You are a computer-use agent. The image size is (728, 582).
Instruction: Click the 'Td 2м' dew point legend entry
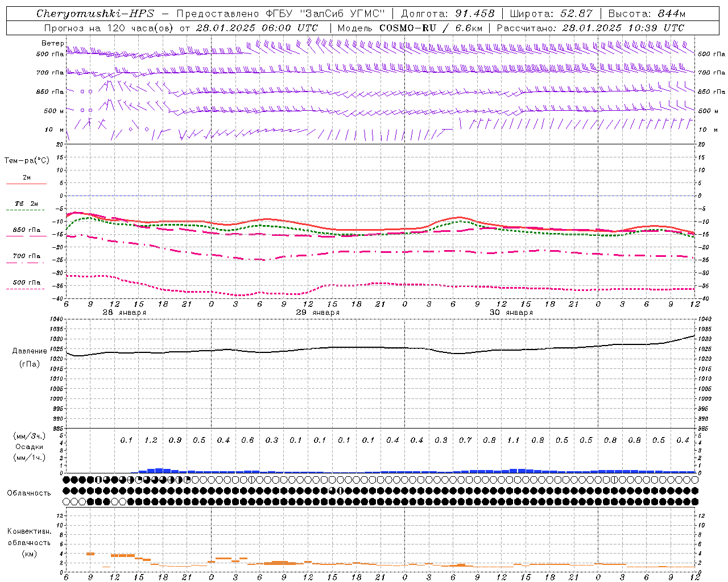tap(27, 203)
